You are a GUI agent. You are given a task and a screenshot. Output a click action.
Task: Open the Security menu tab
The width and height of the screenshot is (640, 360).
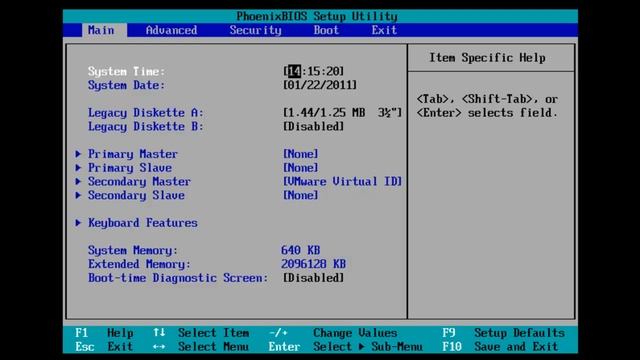click(x=256, y=30)
